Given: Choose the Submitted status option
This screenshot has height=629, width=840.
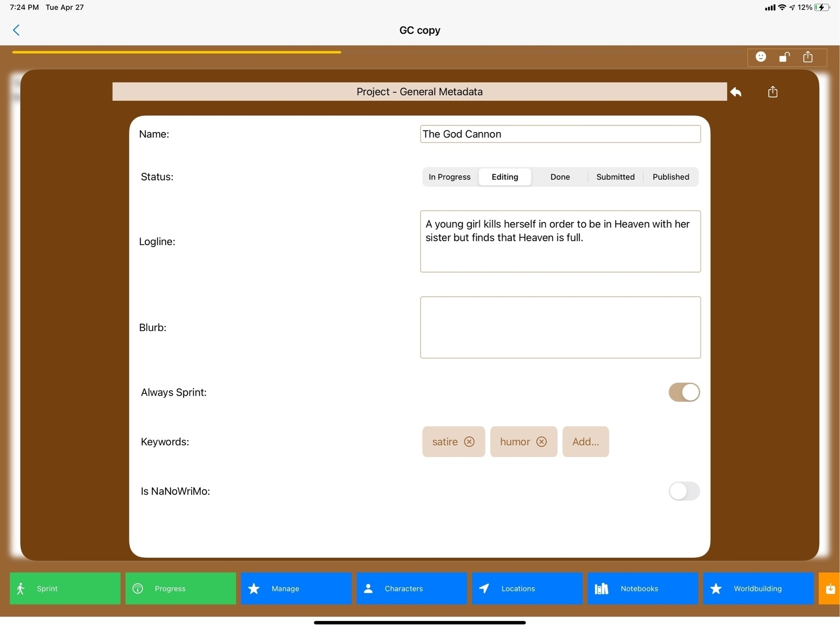Looking at the screenshot, I should tap(615, 177).
